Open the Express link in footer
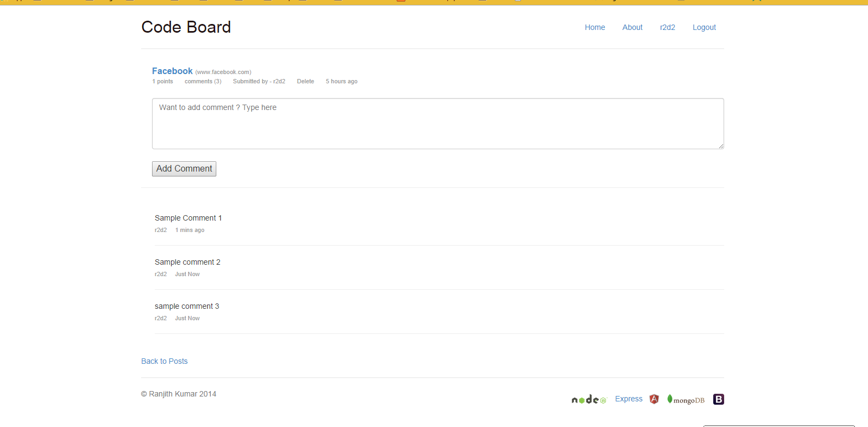868x427 pixels. pos(629,399)
